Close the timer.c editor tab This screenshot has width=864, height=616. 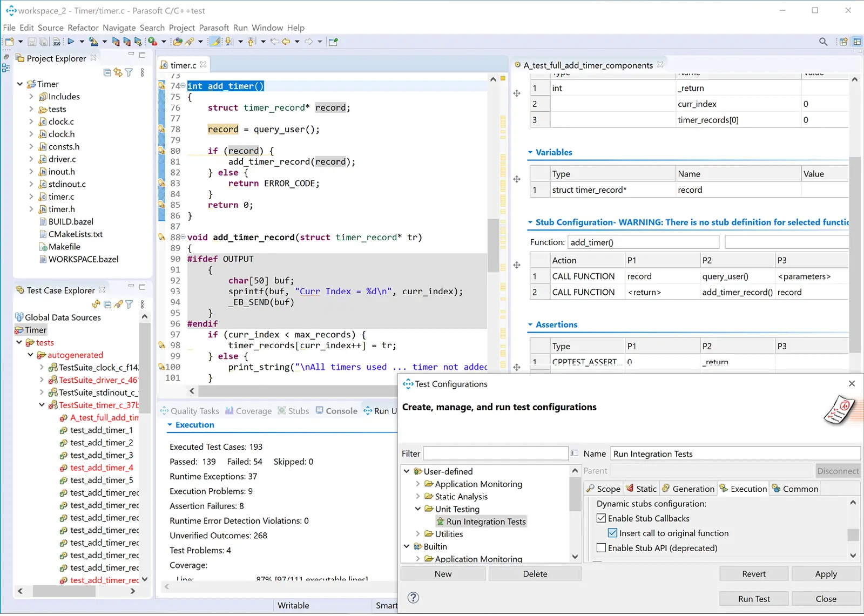coord(203,64)
